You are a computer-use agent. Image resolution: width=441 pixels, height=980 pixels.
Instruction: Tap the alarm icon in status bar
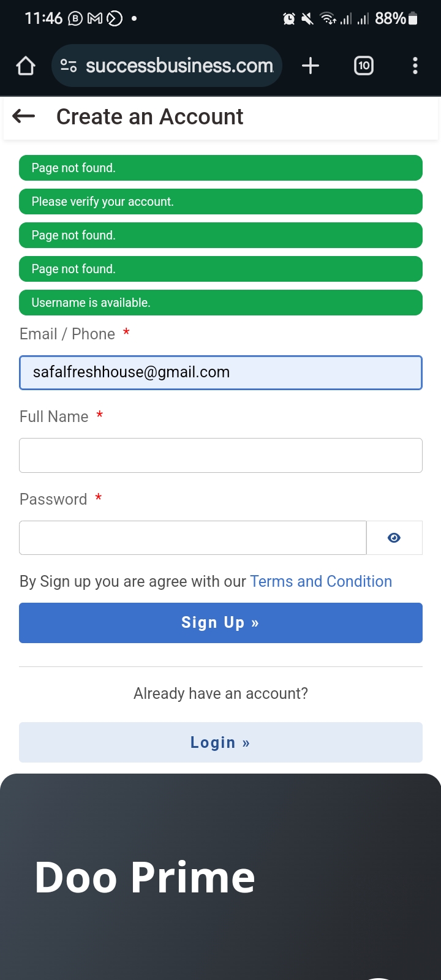coord(288,19)
